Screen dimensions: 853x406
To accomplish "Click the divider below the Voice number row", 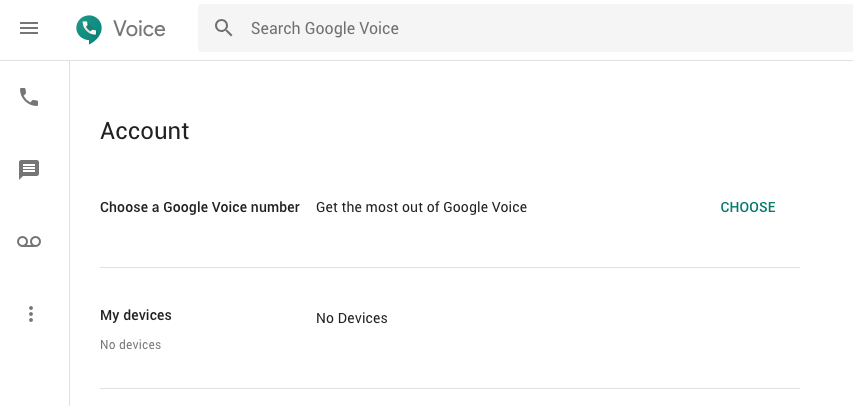I will 450,267.
